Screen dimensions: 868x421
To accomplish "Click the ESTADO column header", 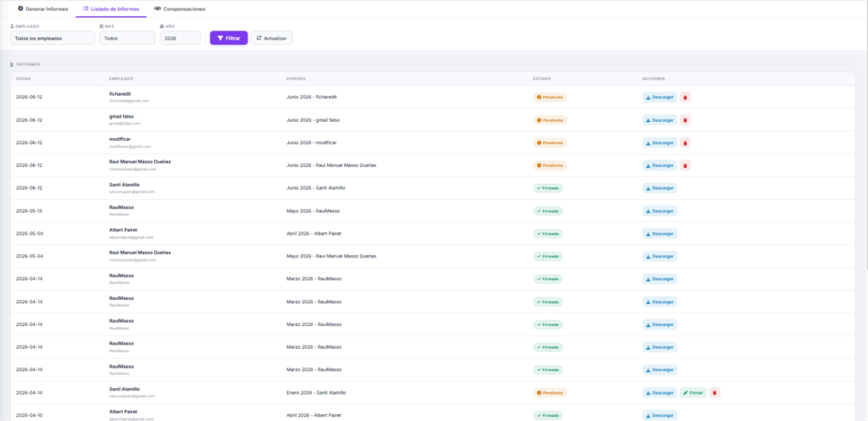I will pos(542,79).
